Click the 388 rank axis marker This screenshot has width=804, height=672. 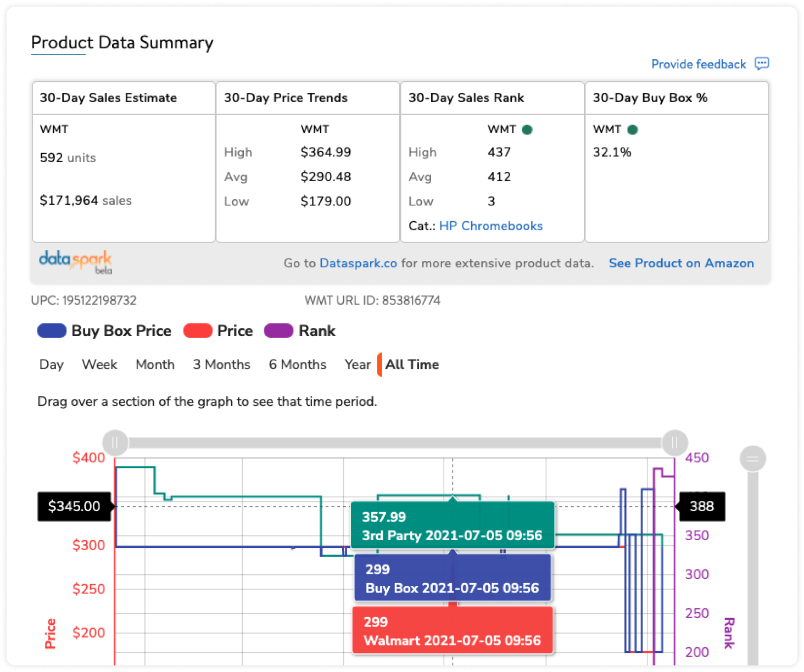click(701, 506)
